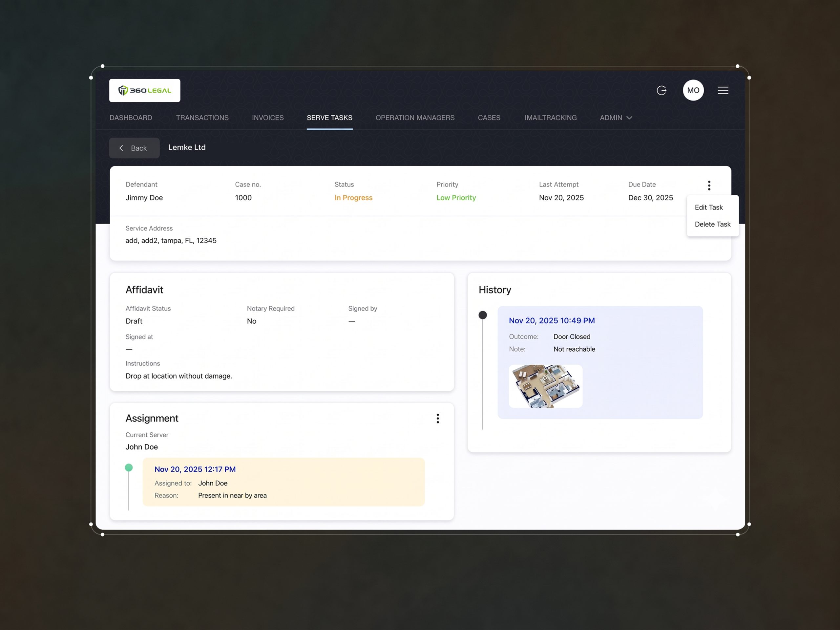
Task: Open the TRANSACTIONS tab
Action: click(x=202, y=118)
